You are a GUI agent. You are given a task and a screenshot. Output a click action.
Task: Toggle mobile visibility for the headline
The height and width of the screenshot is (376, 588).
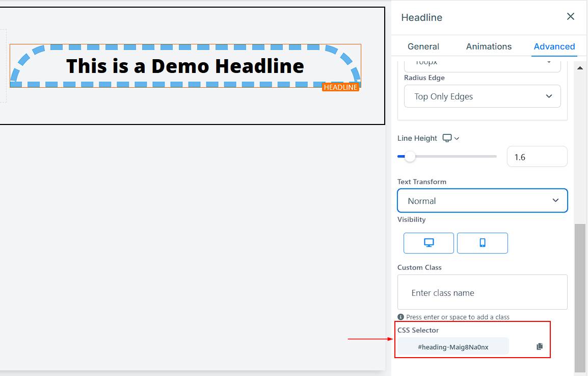pyautogui.click(x=482, y=243)
